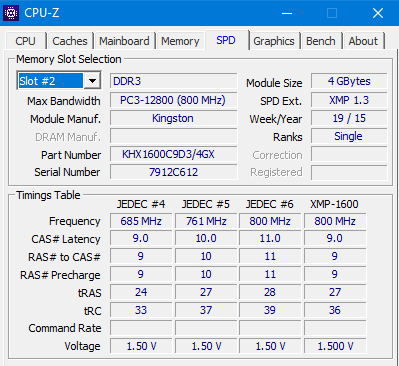Select the SPD tab
This screenshot has width=399, height=366.
[226, 40]
